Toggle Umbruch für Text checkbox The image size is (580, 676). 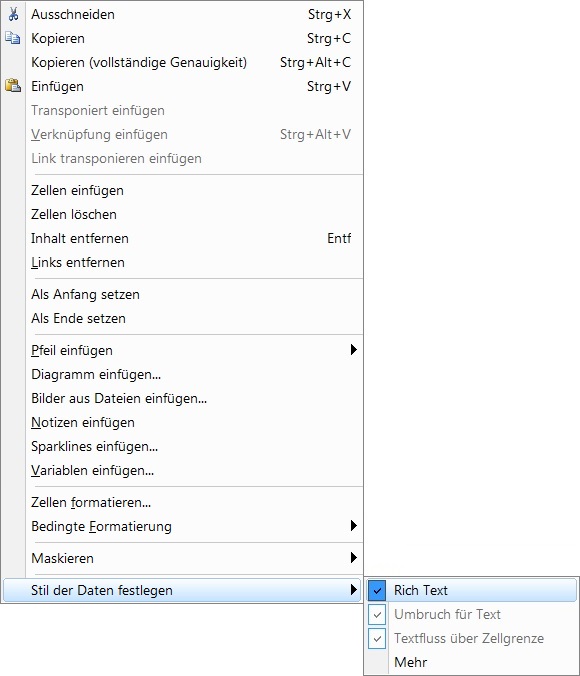[377, 614]
